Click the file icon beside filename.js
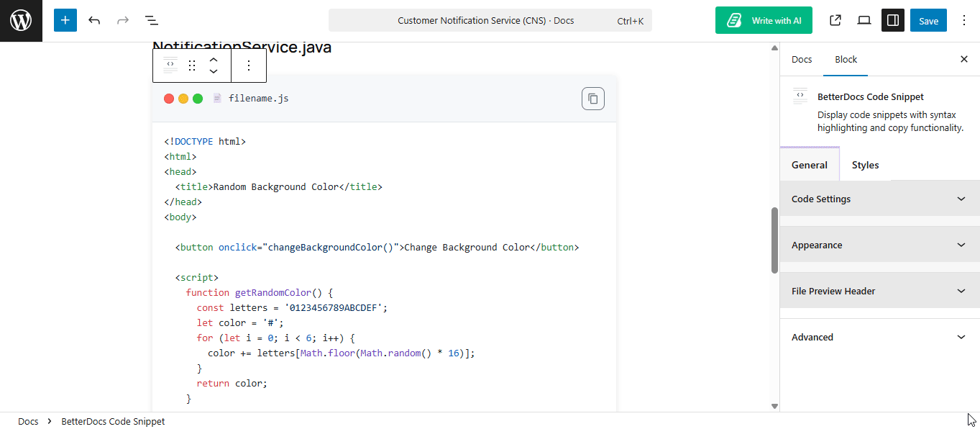 tap(217, 98)
